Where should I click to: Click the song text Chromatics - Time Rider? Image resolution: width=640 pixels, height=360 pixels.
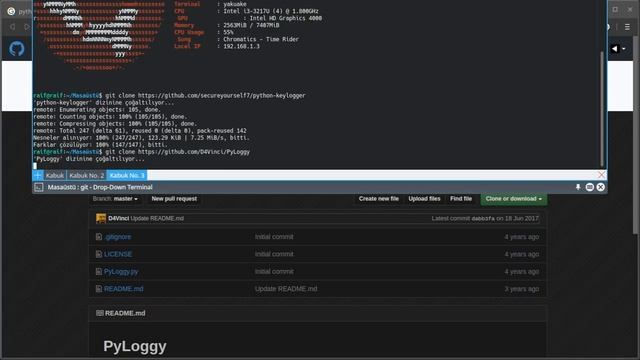(261, 39)
